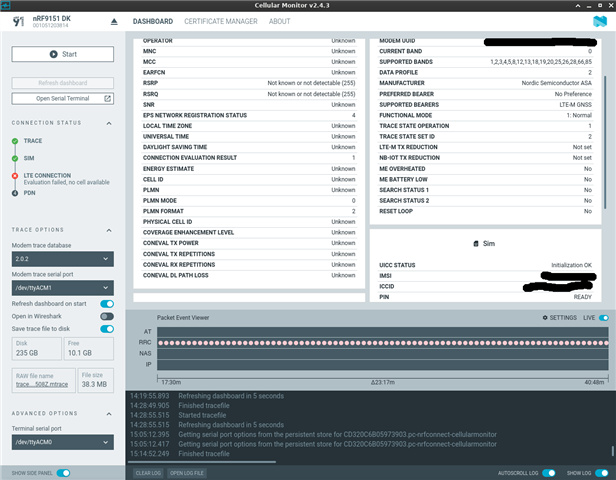Click the TRACE status green indicator
This screenshot has width=616, height=480.
pos(15,141)
